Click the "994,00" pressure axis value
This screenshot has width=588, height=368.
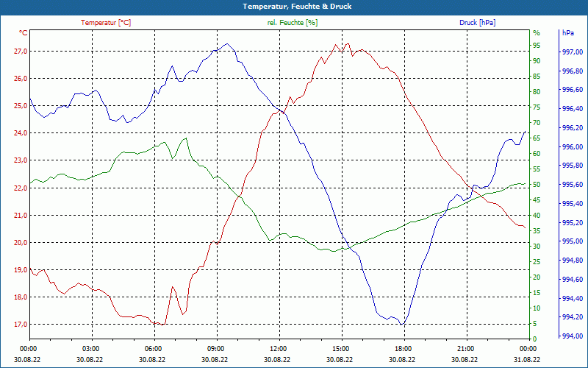573,336
